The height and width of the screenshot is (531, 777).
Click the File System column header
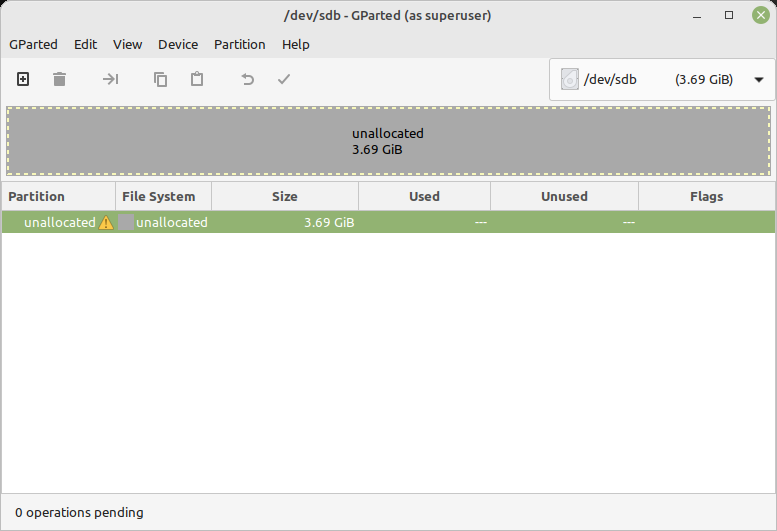pyautogui.click(x=164, y=197)
